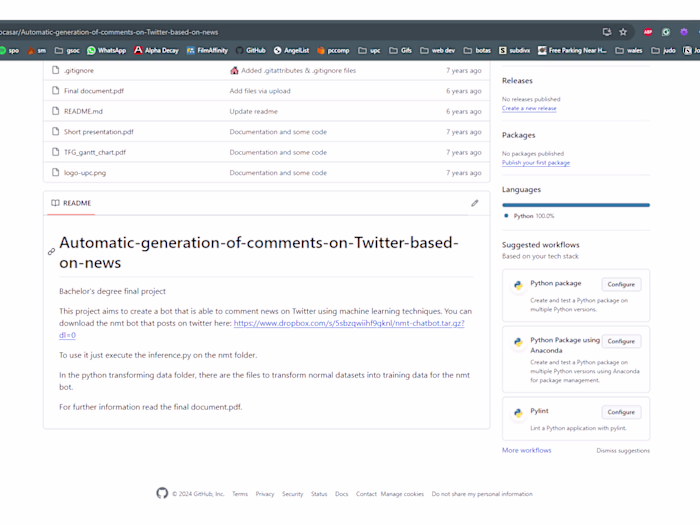Expand the web dev bookmark folder

[x=438, y=50]
